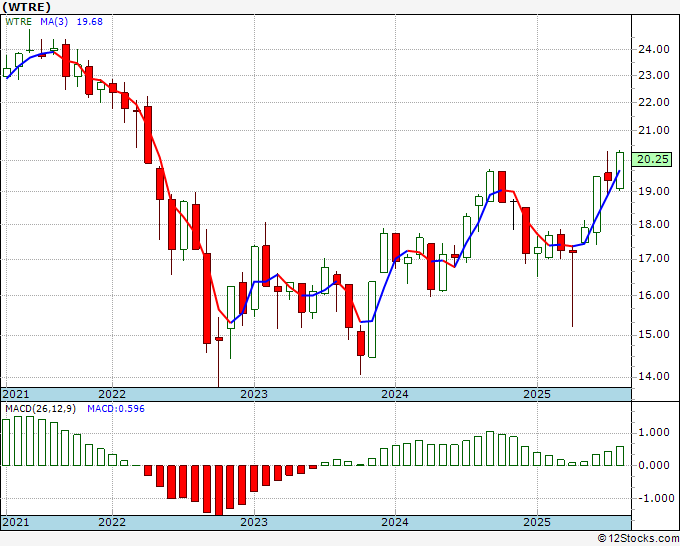Click the 21.00 price axis label
This screenshot has width=680, height=546.
(x=654, y=130)
